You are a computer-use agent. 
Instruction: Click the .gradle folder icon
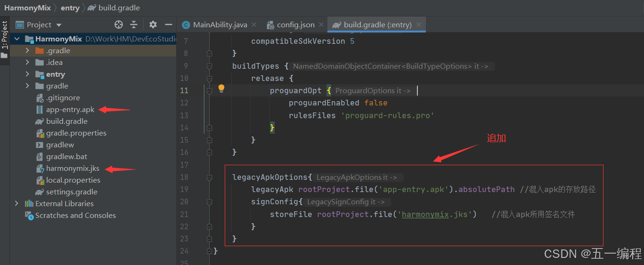[40, 50]
